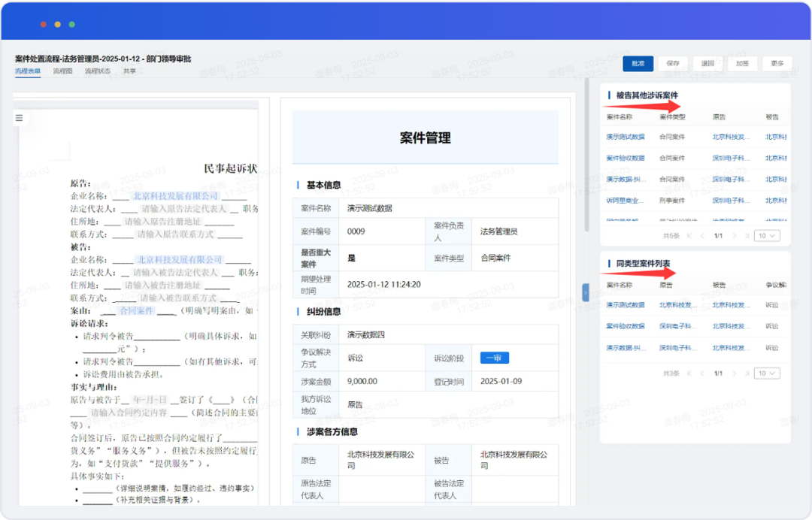This screenshot has width=812, height=520.
Task: Go to next page in 同类型案件列表 pagination
Action: point(734,373)
